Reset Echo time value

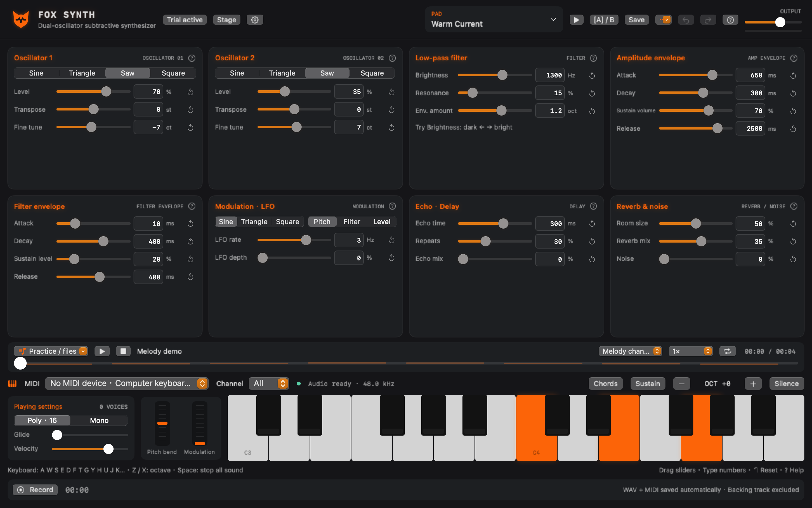tap(592, 224)
